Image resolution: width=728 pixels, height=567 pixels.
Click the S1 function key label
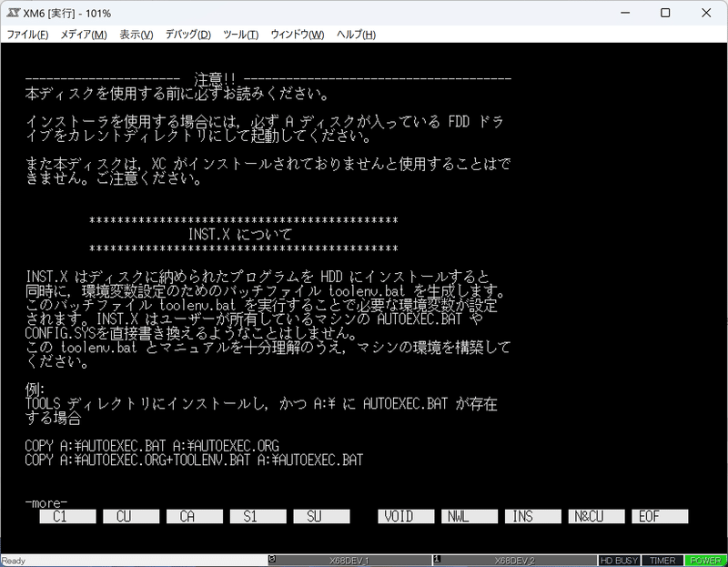click(x=258, y=516)
